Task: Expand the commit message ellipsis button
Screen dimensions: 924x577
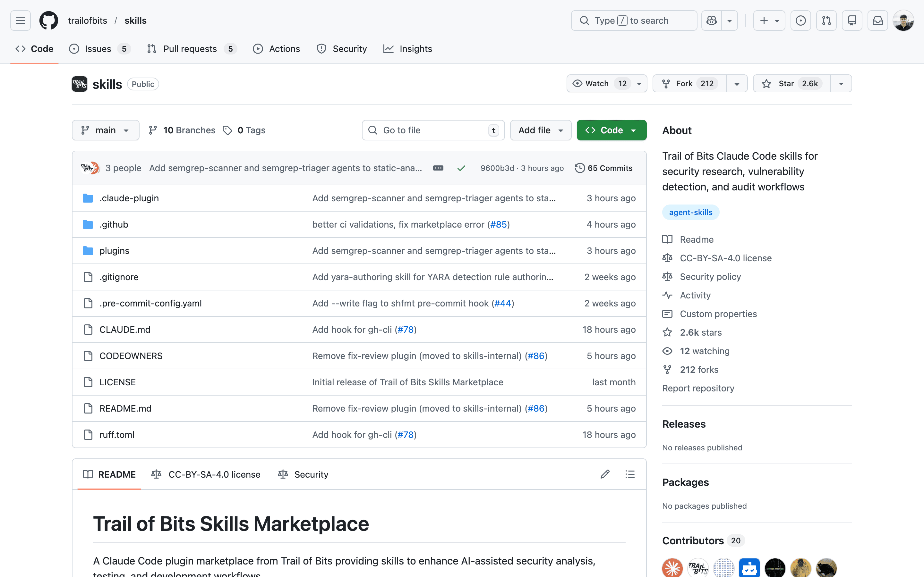Action: [438, 168]
